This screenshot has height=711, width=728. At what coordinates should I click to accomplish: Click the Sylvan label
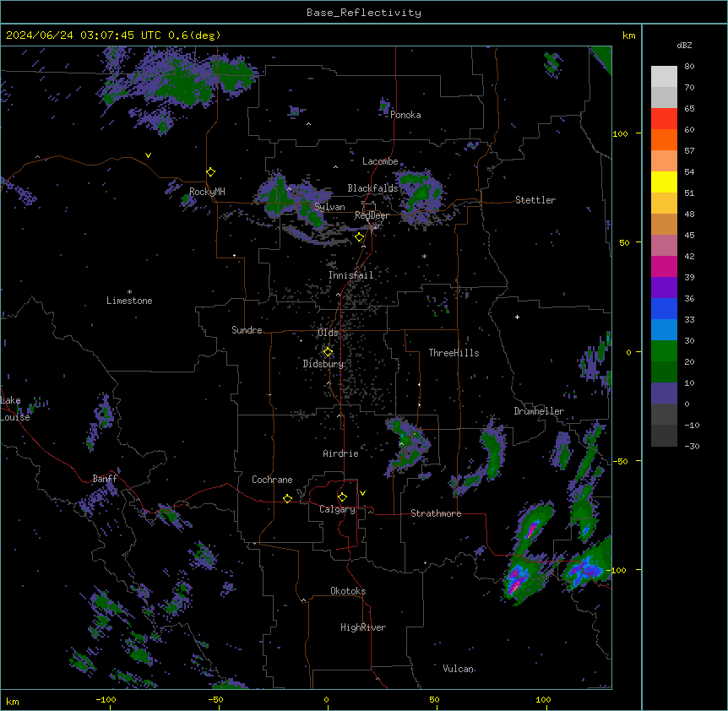[x=329, y=207]
